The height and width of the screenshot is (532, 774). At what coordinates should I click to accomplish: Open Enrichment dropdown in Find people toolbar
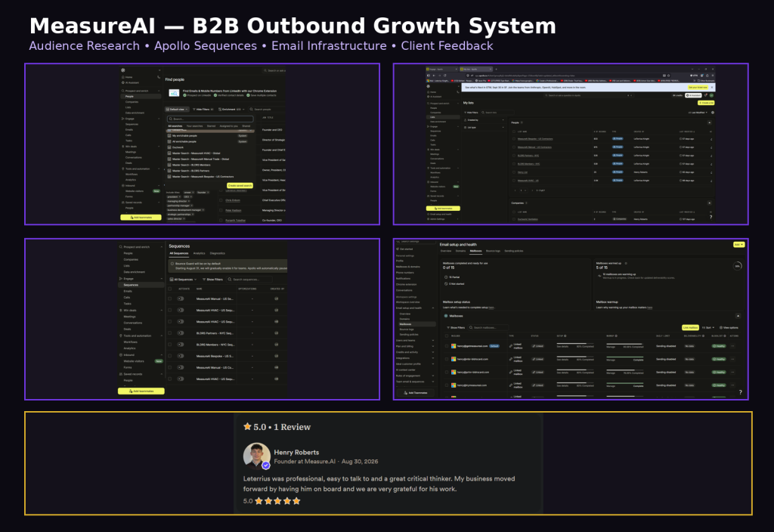click(231, 109)
